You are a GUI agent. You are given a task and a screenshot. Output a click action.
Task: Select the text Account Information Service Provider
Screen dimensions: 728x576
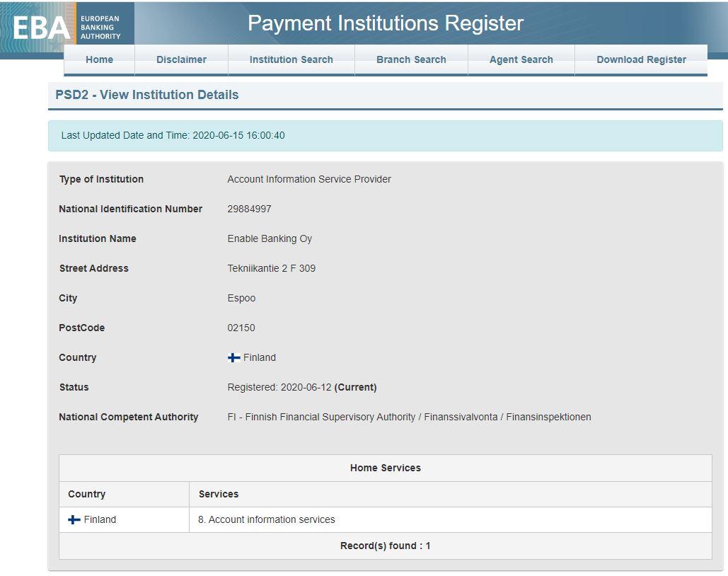[x=309, y=179]
